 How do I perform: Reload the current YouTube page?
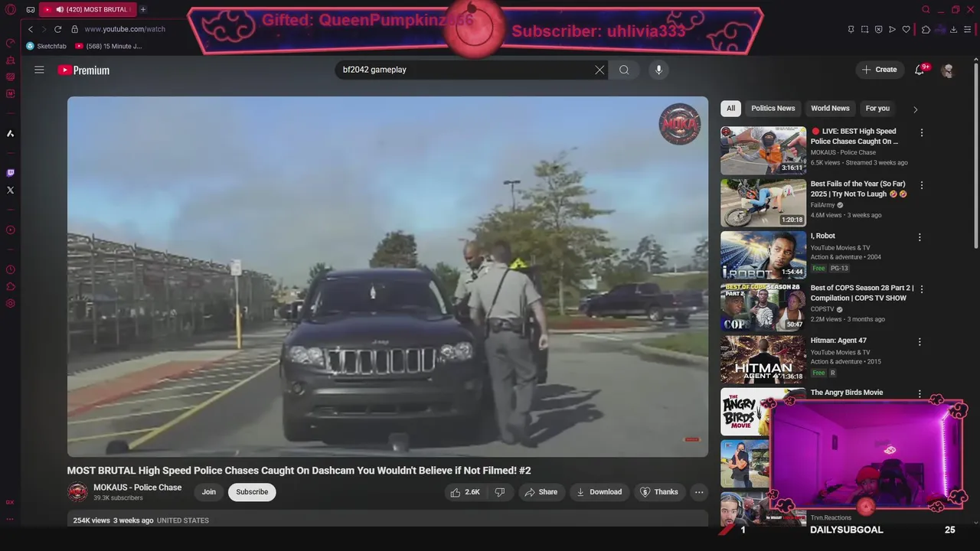pyautogui.click(x=57, y=29)
